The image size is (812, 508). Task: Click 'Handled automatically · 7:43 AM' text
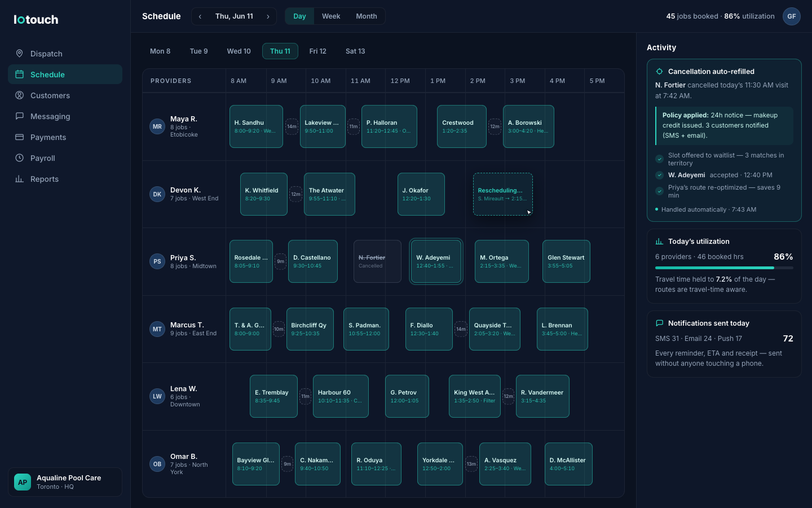709,209
